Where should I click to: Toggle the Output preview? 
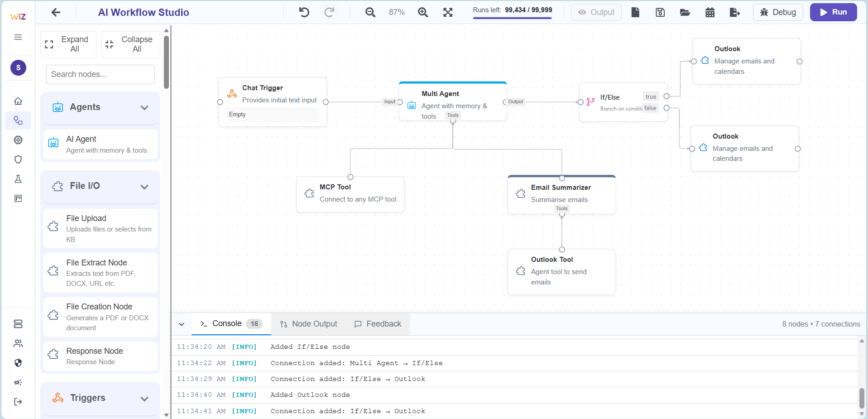tap(595, 12)
